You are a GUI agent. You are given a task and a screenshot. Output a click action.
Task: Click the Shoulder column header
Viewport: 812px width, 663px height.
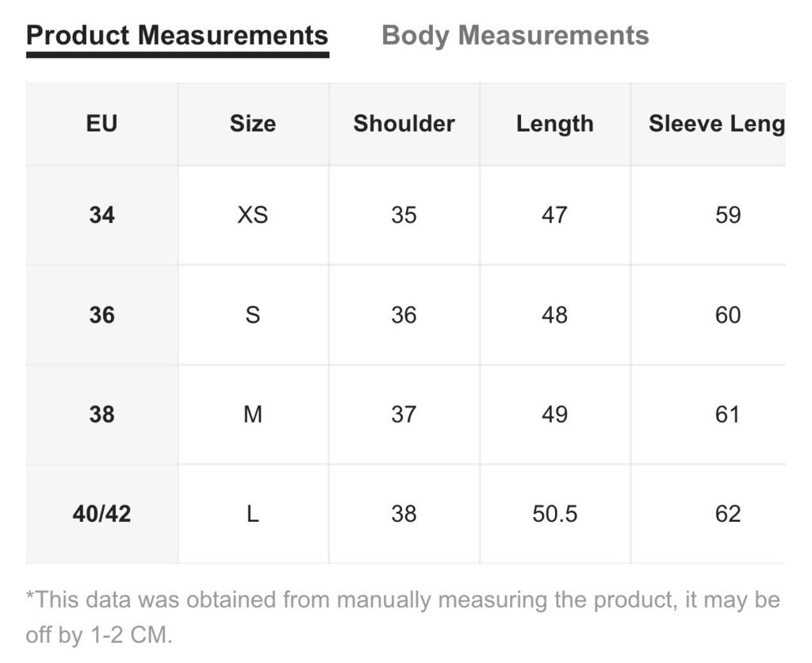[x=404, y=124]
